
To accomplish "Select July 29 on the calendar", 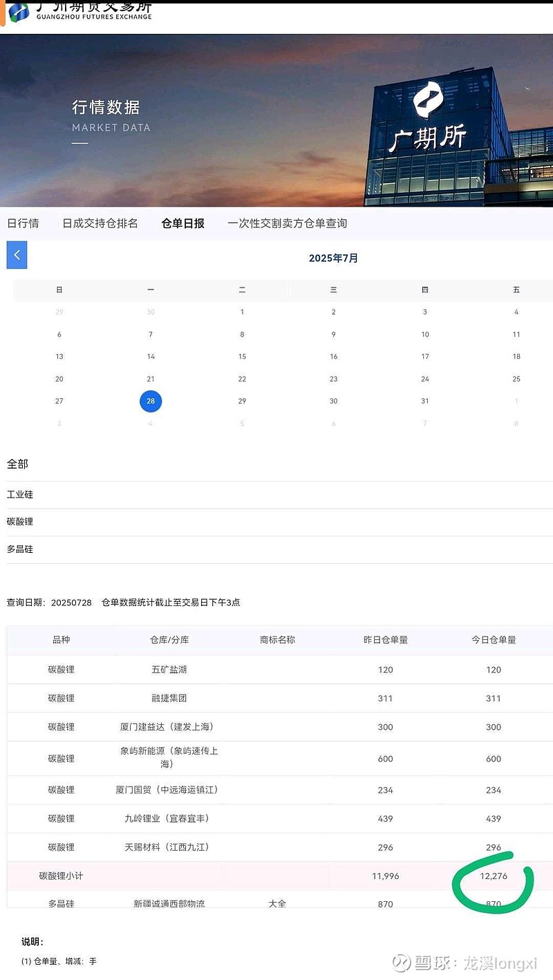I will (242, 401).
